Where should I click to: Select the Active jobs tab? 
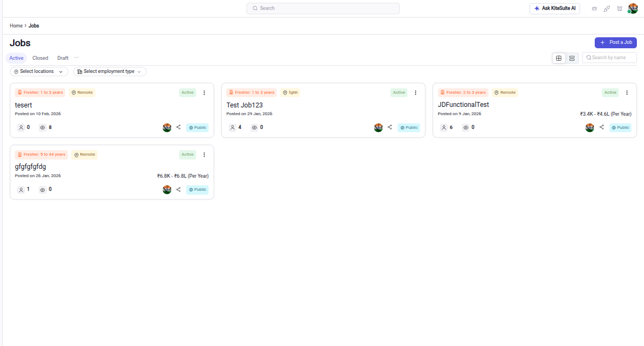16,58
